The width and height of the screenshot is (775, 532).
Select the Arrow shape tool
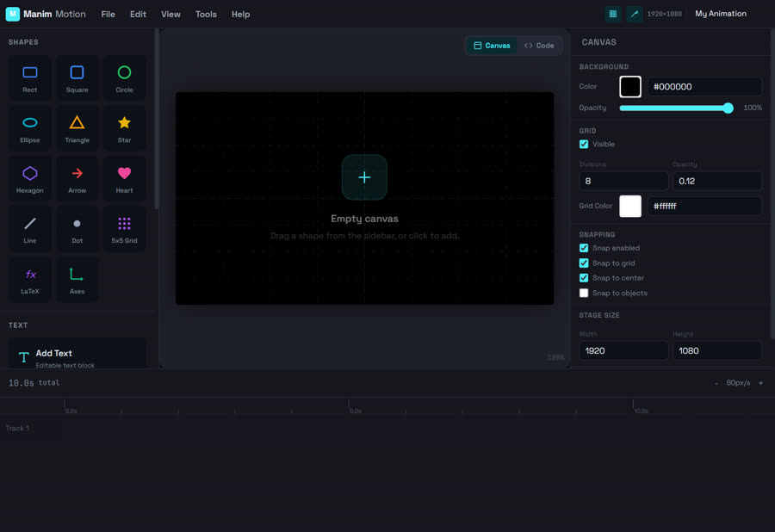[77, 179]
